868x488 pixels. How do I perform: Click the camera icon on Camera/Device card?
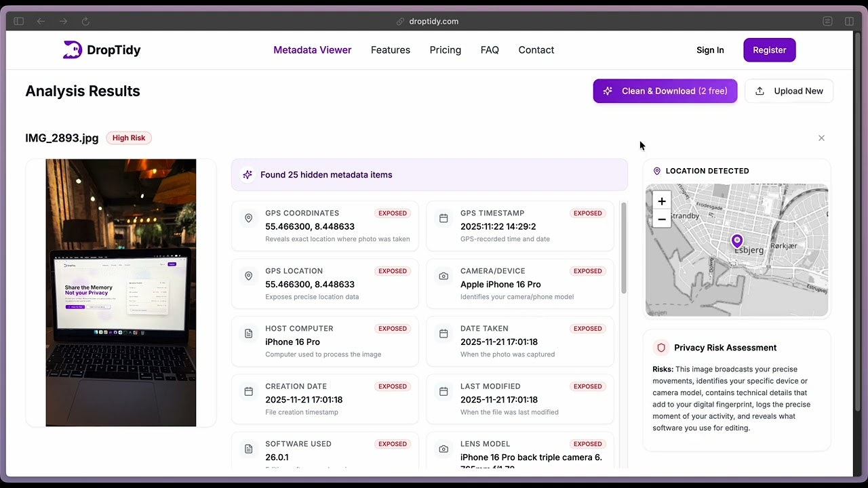click(443, 276)
